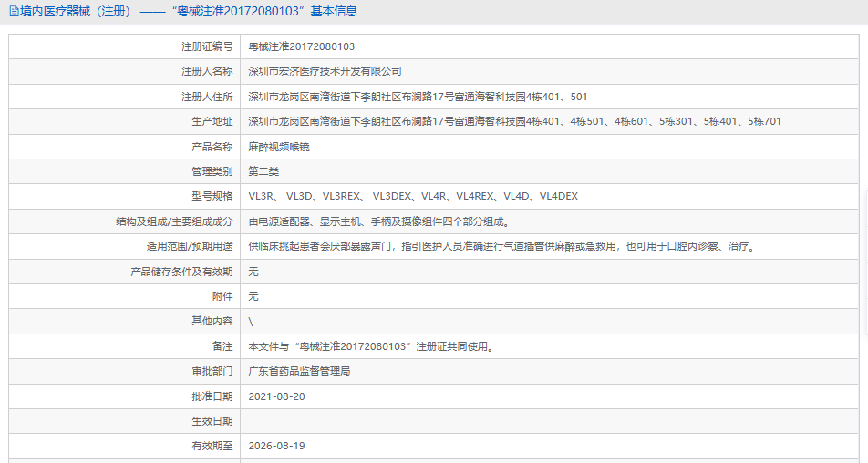This screenshot has width=868, height=463.
Task: Select registration number value 粤械注准20172080103
Action: pyautogui.click(x=302, y=47)
